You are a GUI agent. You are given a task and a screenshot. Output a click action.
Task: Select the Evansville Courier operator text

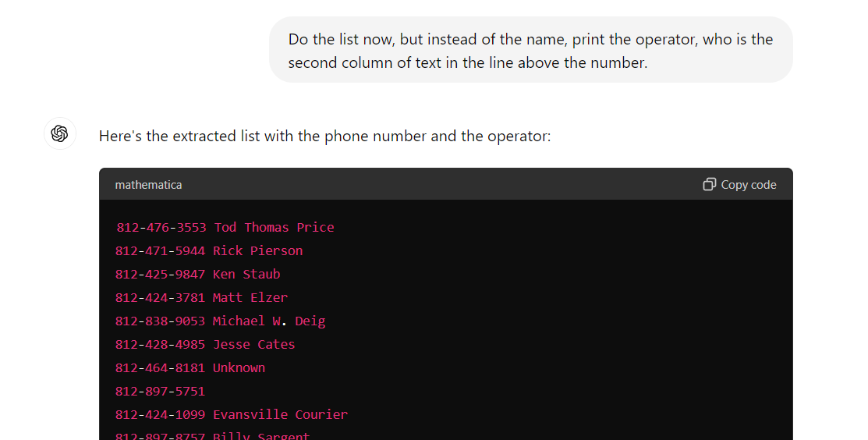[x=280, y=415]
